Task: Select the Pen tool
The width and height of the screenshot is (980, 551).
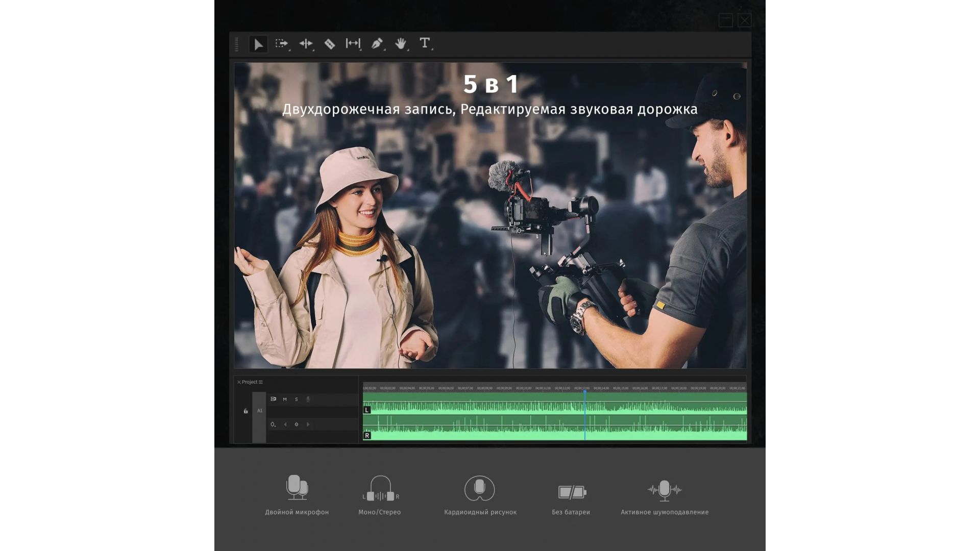Action: 377,44
